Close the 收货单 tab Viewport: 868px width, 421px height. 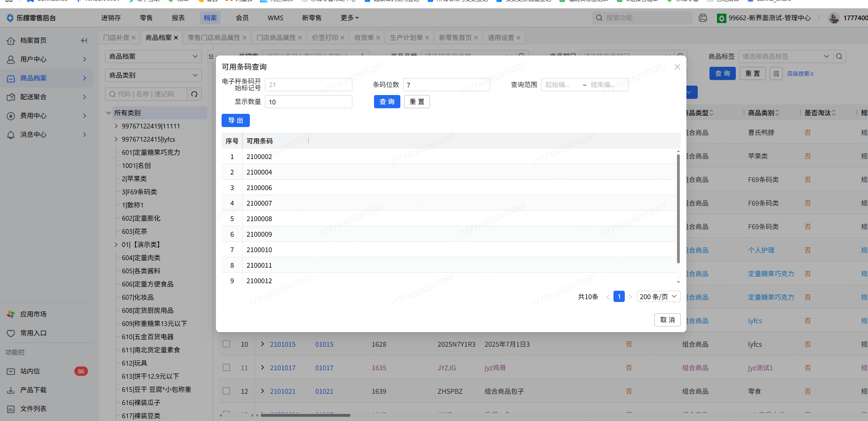coord(378,38)
